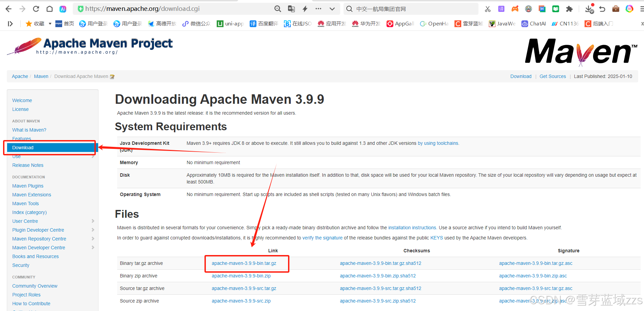Click the verify the signature link

click(322, 238)
